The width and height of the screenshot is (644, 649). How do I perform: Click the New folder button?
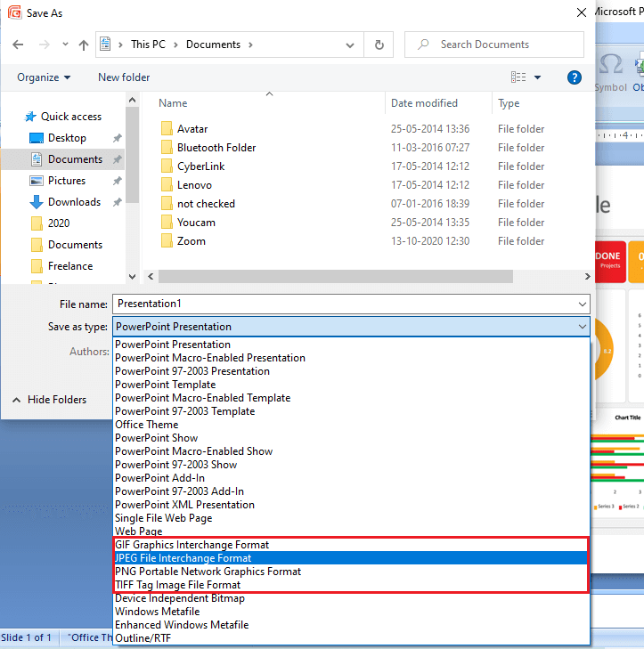[124, 77]
